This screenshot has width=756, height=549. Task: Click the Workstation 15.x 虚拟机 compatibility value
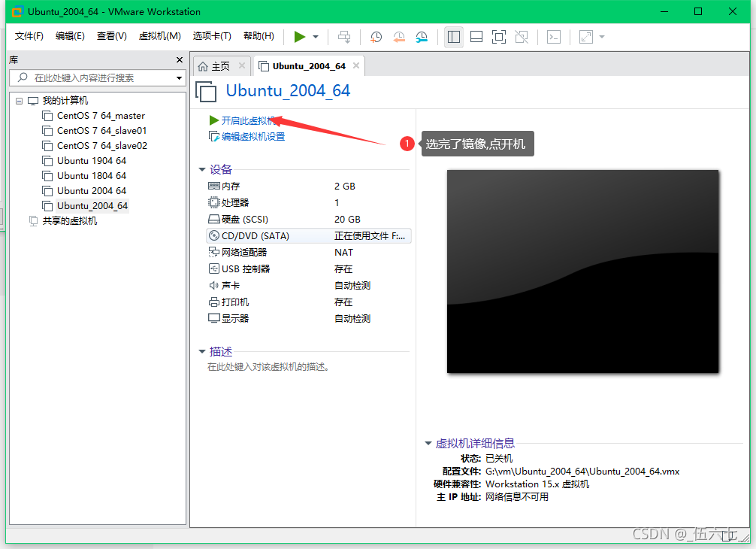tap(537, 484)
